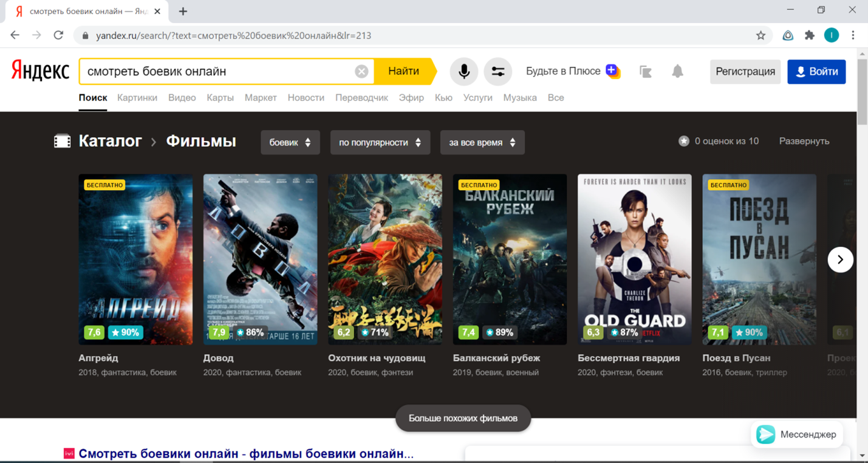This screenshot has width=868, height=463.
Task: Click the 'Каталог' breadcrumb link
Action: [110, 141]
